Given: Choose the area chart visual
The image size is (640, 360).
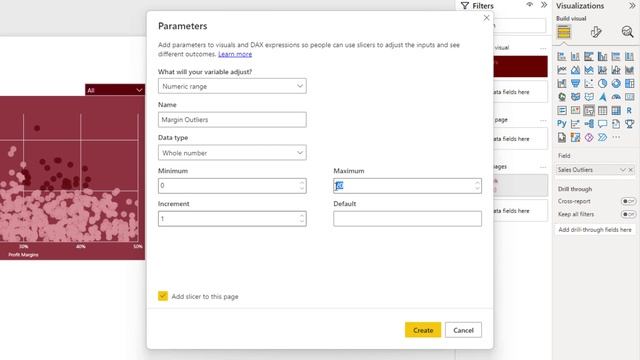Looking at the screenshot, I should [x=576, y=70].
